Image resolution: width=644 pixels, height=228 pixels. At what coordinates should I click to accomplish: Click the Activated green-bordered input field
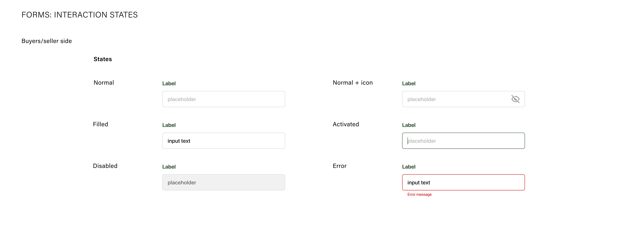pyautogui.click(x=463, y=141)
